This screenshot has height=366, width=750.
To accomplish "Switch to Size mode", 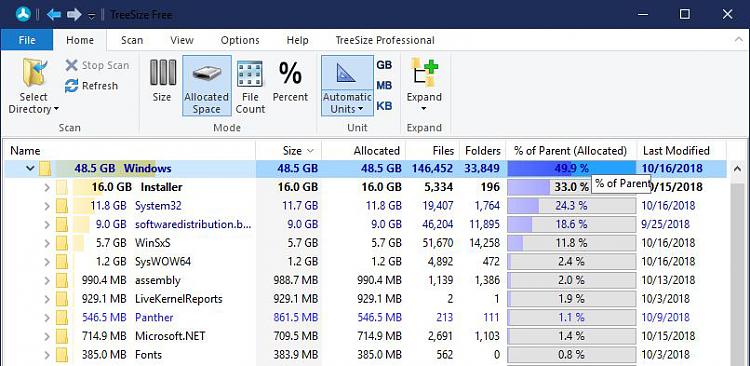I will (x=162, y=80).
